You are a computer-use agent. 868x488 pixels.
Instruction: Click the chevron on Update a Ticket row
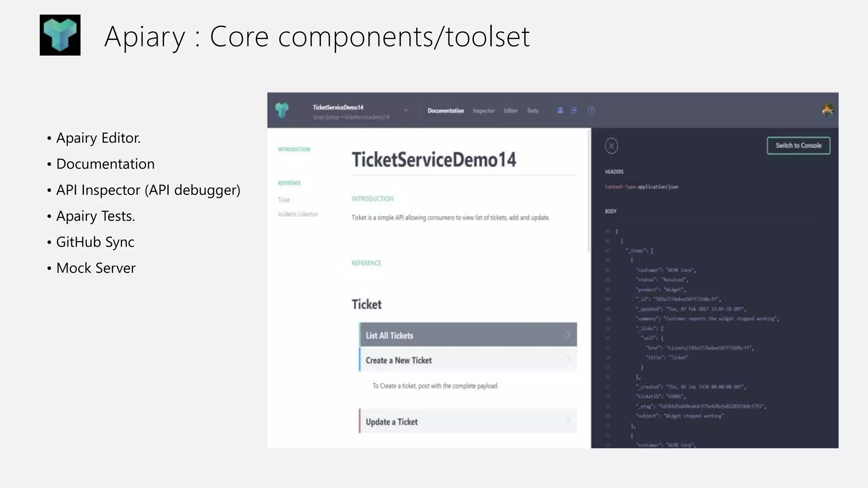pyautogui.click(x=568, y=421)
